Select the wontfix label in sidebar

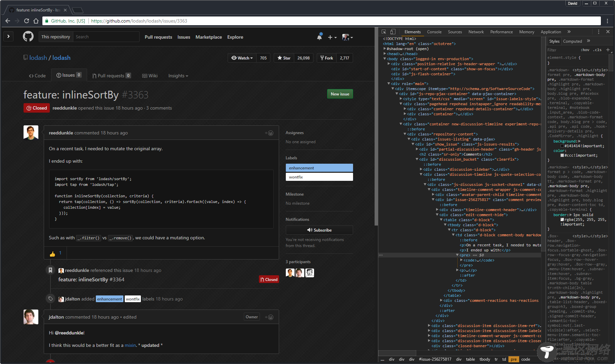[x=319, y=177]
